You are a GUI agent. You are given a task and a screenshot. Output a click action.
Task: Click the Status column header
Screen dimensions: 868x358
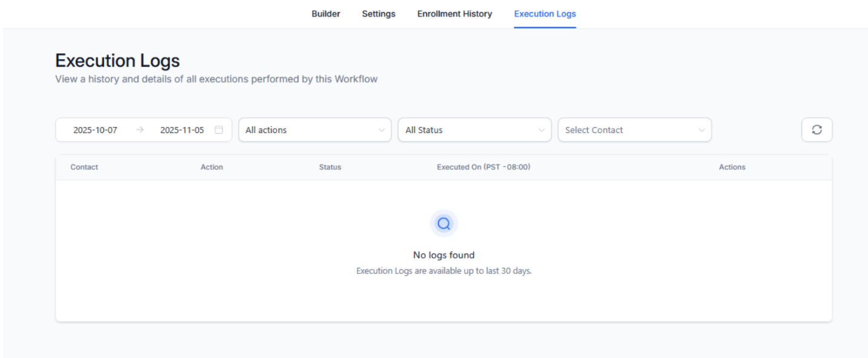330,167
